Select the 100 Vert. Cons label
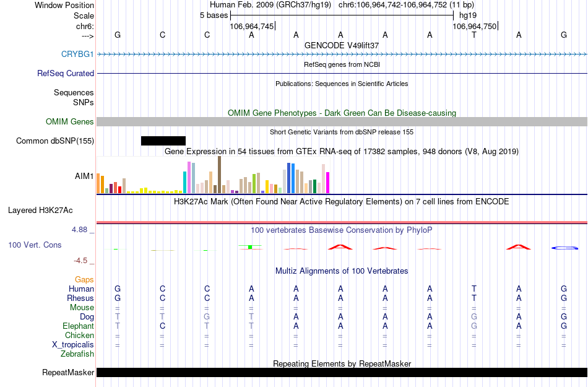 (x=35, y=245)
